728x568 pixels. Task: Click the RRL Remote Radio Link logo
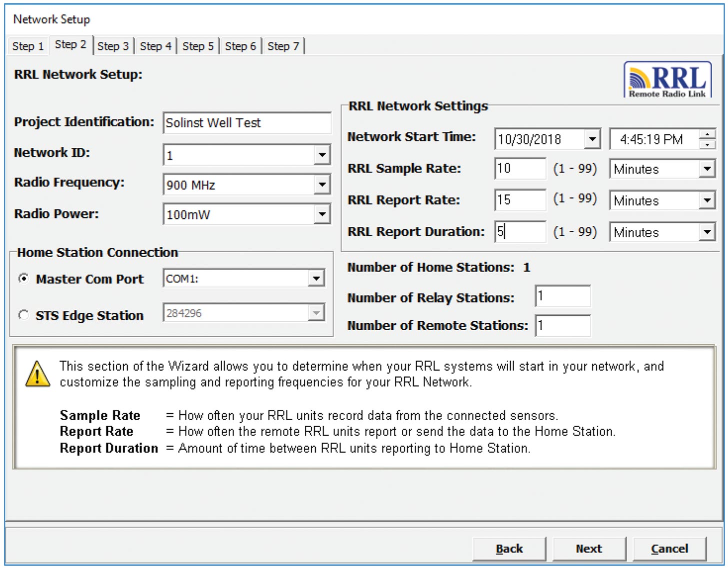668,80
